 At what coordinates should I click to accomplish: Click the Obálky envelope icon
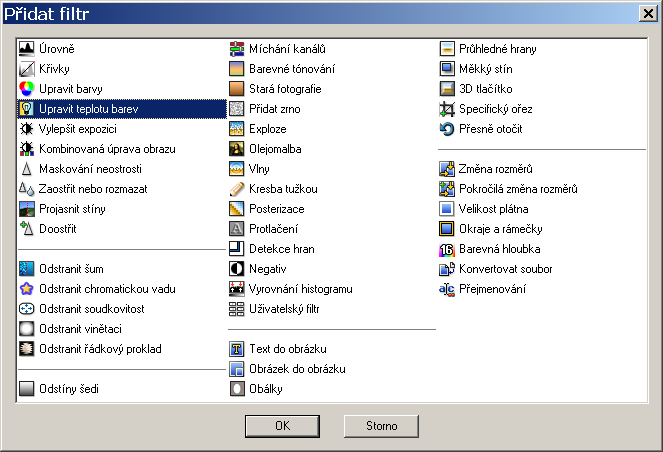[236, 389]
